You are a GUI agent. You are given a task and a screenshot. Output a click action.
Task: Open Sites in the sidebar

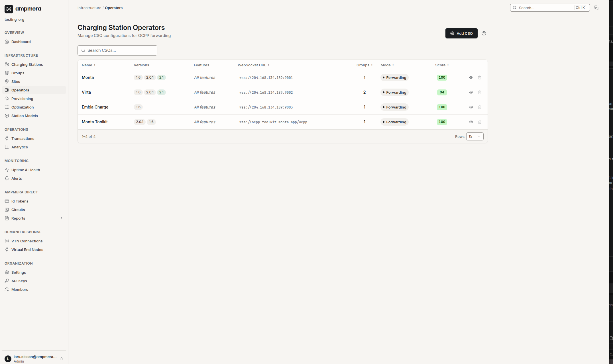34,81
